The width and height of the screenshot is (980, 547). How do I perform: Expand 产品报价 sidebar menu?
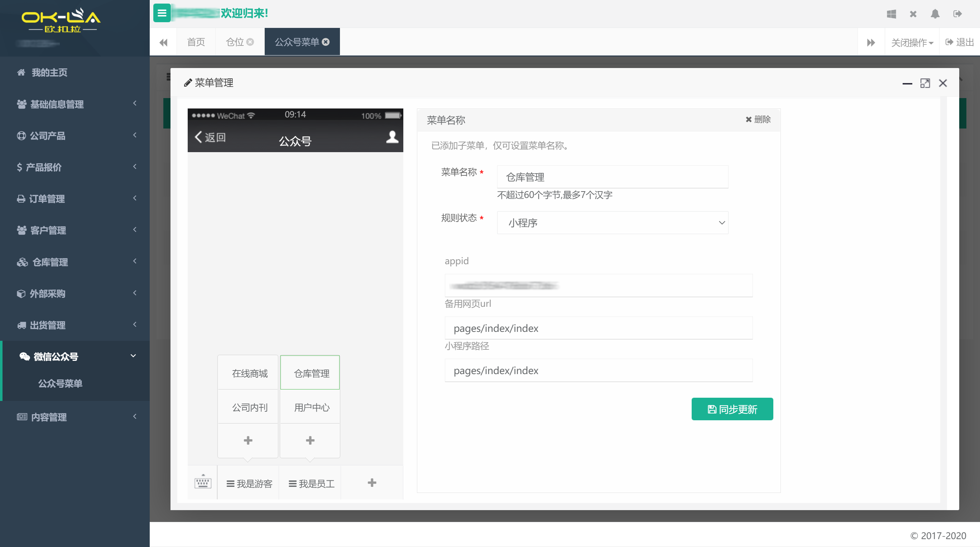click(75, 167)
